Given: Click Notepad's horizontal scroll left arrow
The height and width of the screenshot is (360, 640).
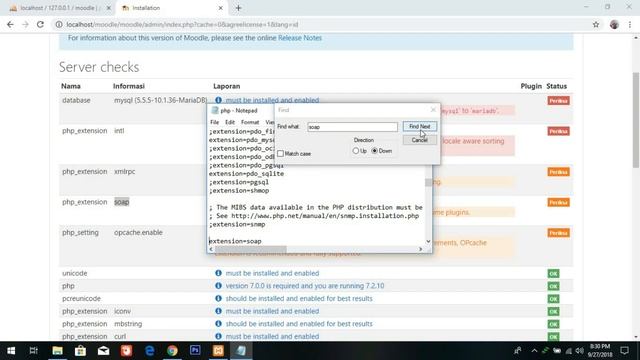Looking at the screenshot, I should [x=211, y=249].
